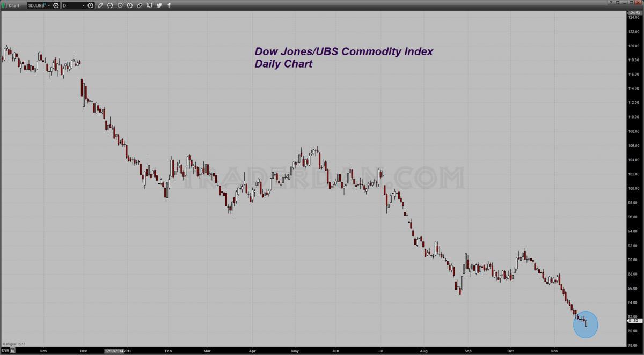Share chart via Facebook icon
Image resolution: width=644 pixels, height=355 pixels.
[x=169, y=5]
